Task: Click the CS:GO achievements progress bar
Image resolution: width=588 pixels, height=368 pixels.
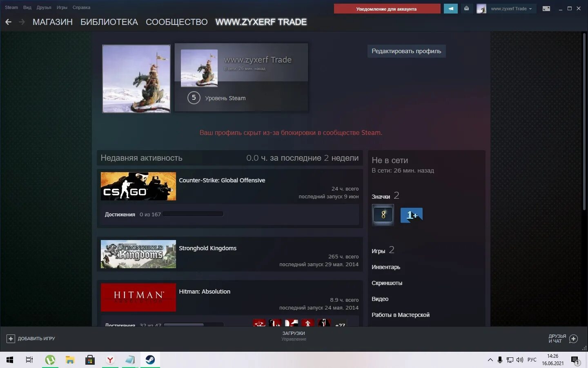Action: [x=193, y=214]
